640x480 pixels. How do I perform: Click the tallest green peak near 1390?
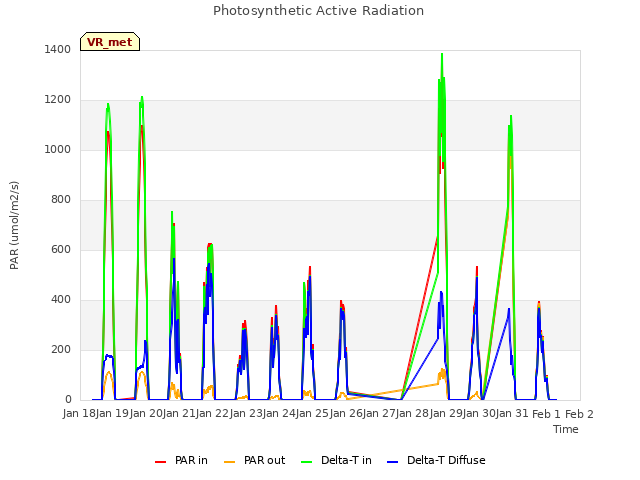click(x=442, y=54)
